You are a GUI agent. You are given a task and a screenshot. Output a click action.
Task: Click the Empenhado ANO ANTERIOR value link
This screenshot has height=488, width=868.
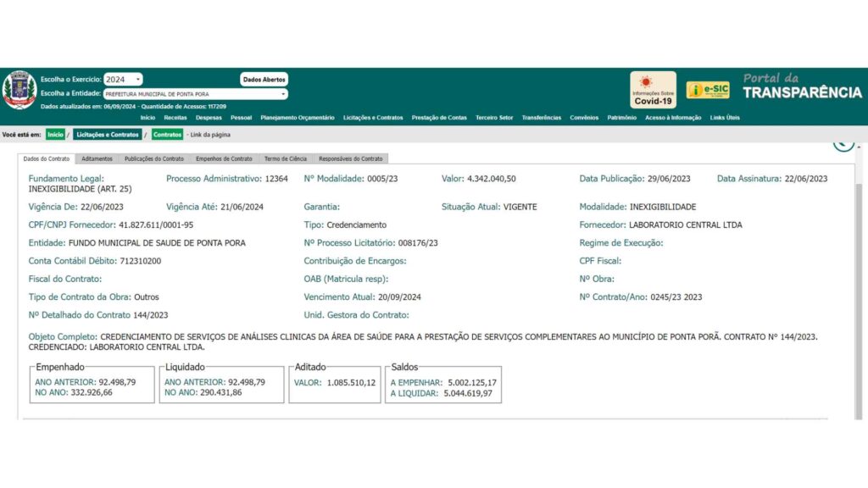(85, 382)
